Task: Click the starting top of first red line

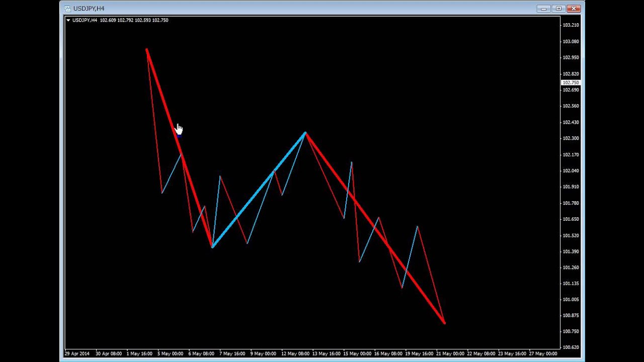Action: tap(146, 49)
